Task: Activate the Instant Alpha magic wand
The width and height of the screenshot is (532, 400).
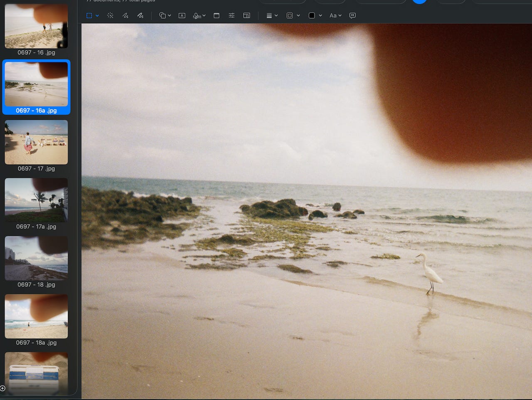Action: click(x=110, y=15)
